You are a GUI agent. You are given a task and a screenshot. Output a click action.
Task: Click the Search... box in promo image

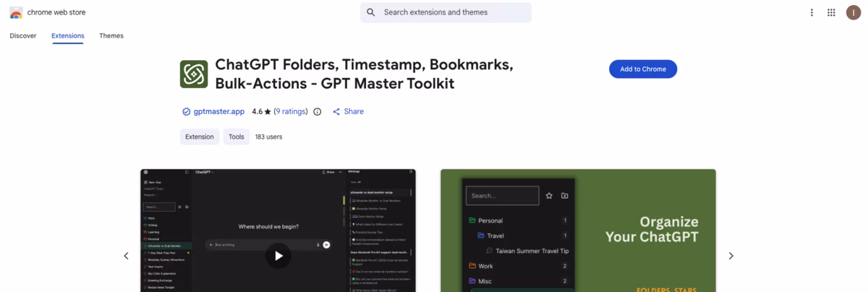tap(503, 196)
